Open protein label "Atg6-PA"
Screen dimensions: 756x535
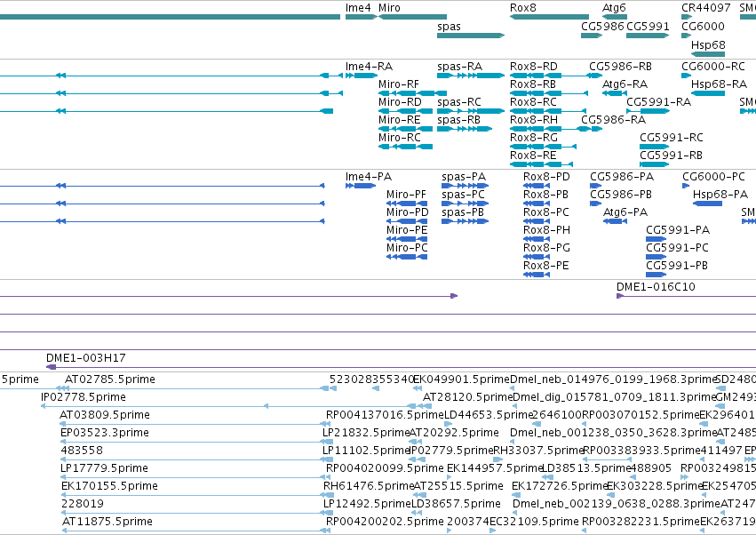pos(625,212)
